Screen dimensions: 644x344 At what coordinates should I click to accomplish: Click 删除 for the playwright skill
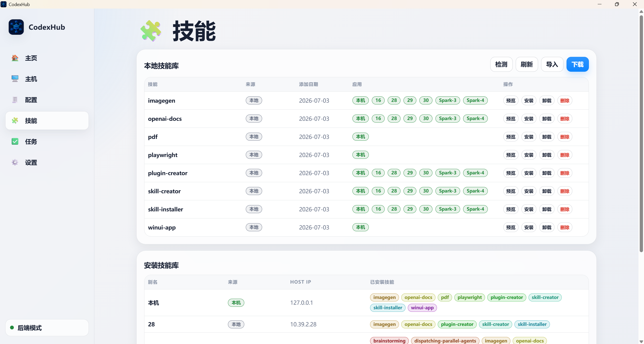[565, 155]
